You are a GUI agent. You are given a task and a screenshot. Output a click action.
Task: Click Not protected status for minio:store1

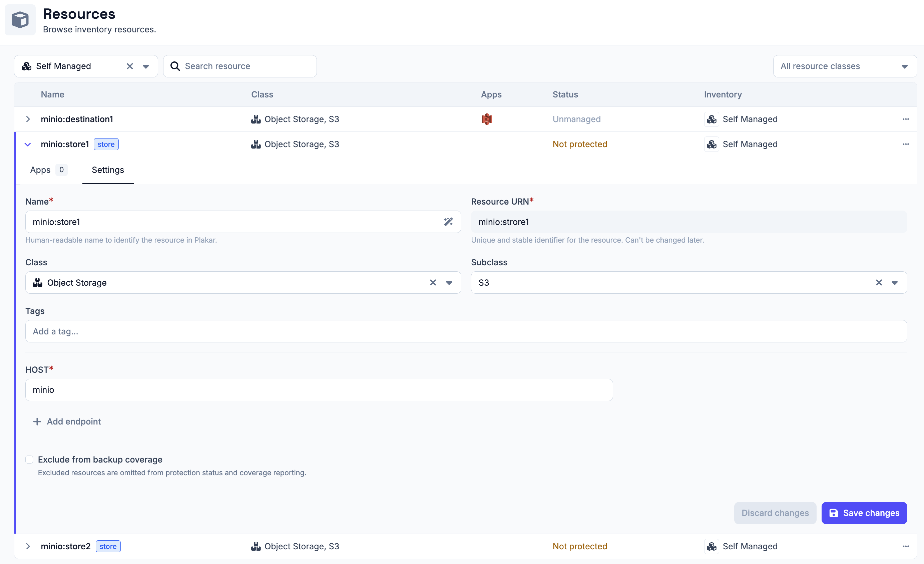[580, 144]
